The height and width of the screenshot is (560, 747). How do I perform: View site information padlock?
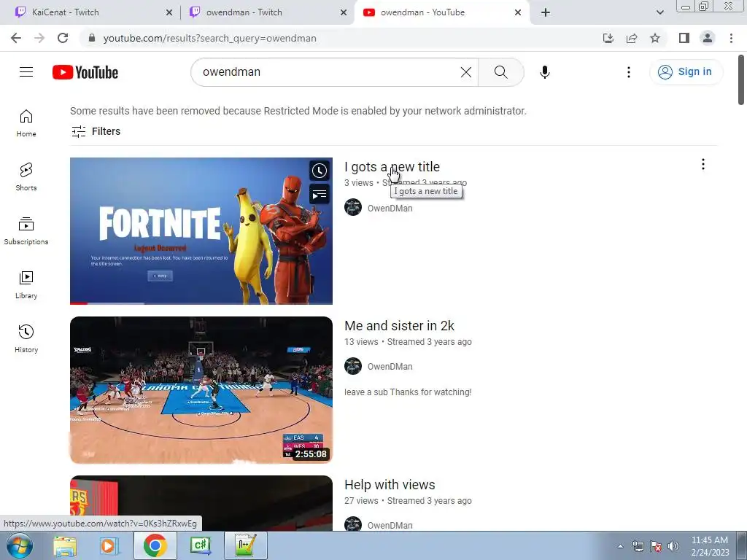92,38
